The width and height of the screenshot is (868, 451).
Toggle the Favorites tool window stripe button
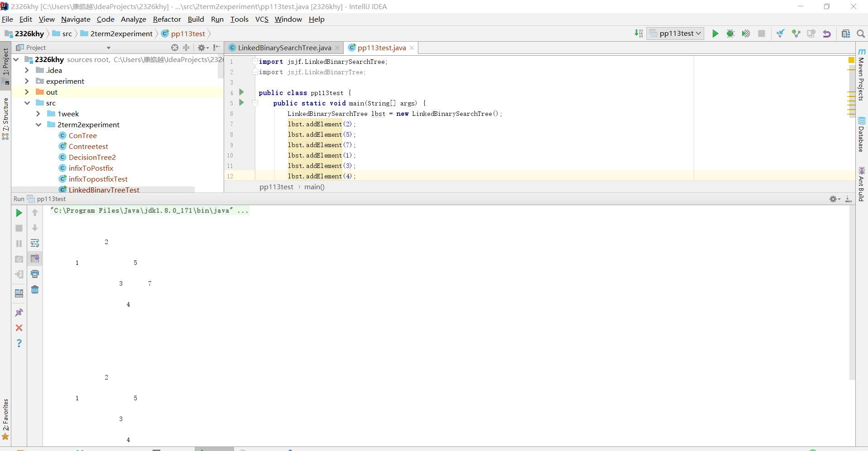(5, 419)
